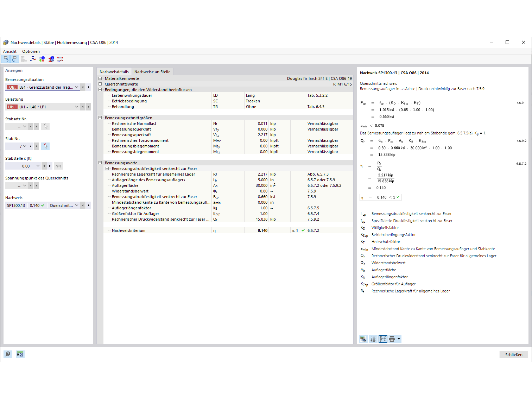Click the Behandlung row
This screenshot has width=532, height=399.
coord(228,107)
